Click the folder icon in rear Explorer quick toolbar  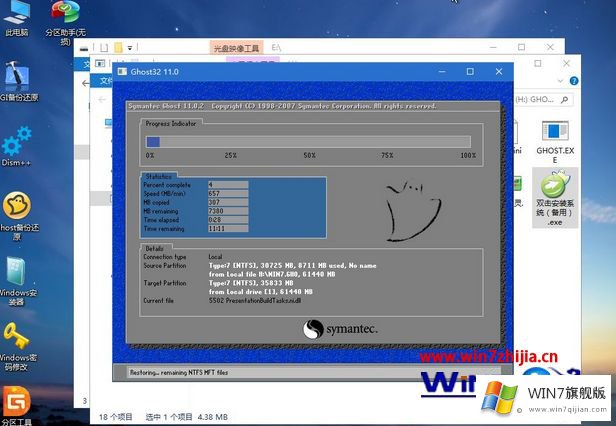(118, 48)
